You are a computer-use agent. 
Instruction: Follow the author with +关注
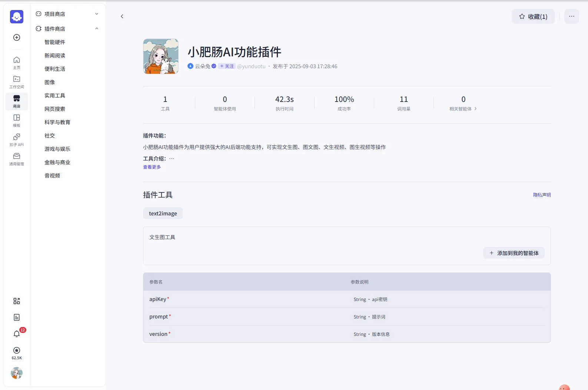coord(227,66)
